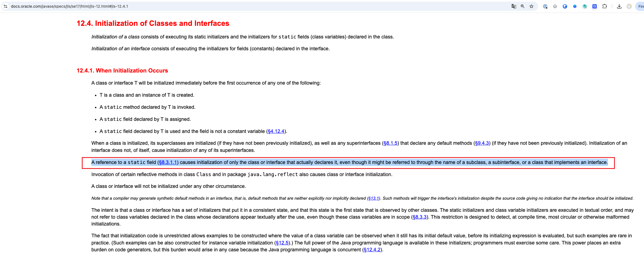Open the 1Password extension icon

545,6
